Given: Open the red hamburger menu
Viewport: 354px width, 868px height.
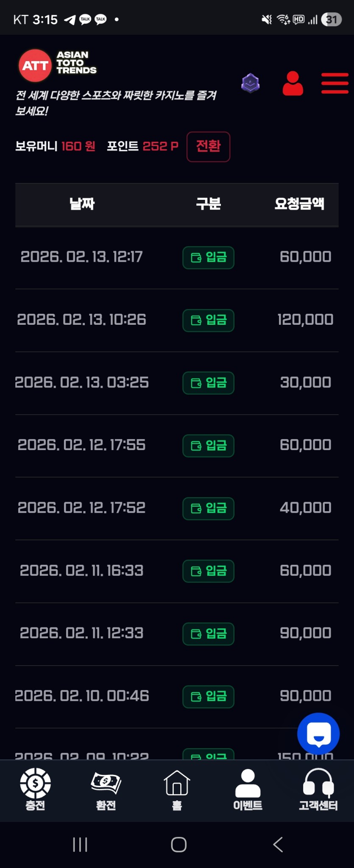Looking at the screenshot, I should pos(334,83).
